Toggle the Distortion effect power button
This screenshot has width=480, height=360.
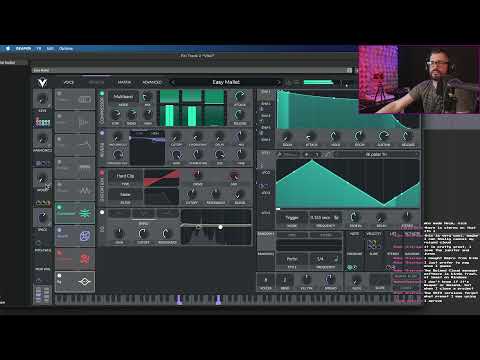coord(102,173)
